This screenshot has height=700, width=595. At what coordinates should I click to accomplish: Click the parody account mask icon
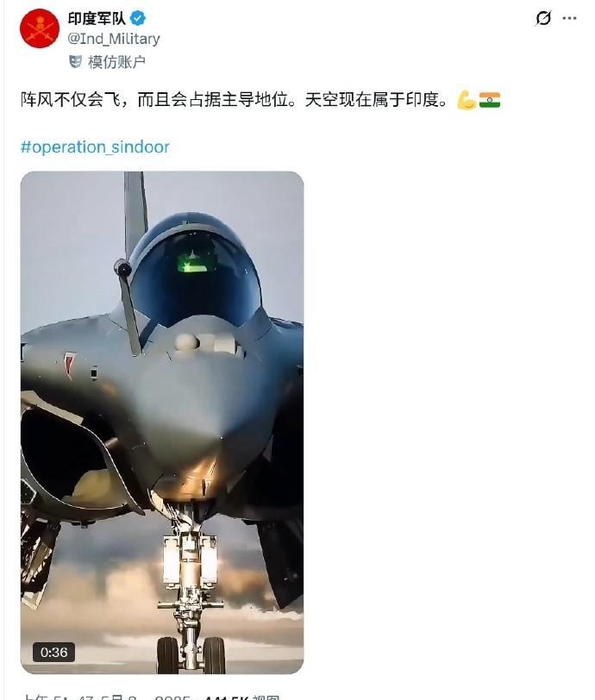tap(76, 61)
